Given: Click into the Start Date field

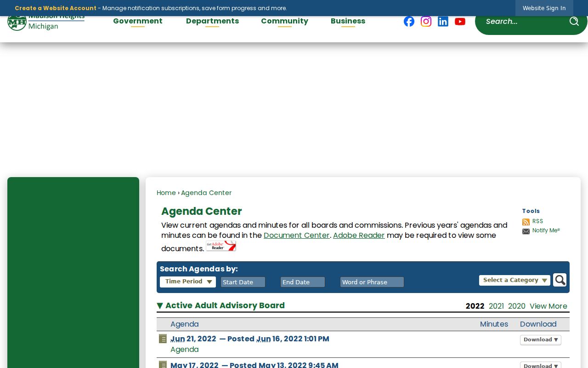Looking at the screenshot, I should [x=243, y=282].
